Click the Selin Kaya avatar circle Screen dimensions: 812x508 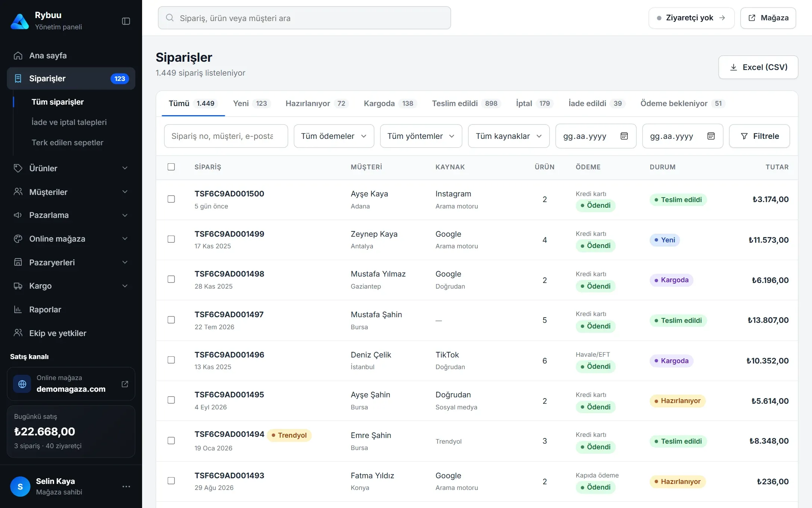pyautogui.click(x=20, y=487)
